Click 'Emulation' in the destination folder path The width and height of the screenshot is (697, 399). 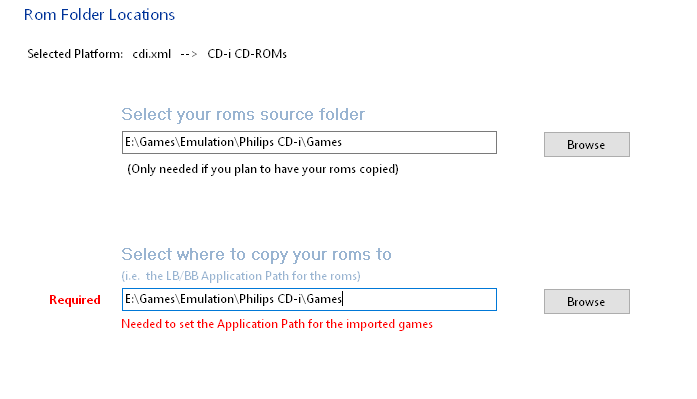click(x=207, y=299)
